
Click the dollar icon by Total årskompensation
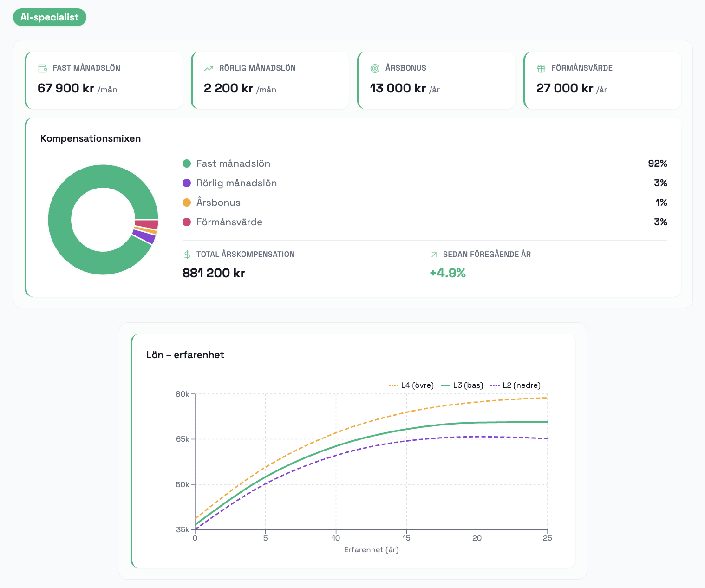click(187, 255)
